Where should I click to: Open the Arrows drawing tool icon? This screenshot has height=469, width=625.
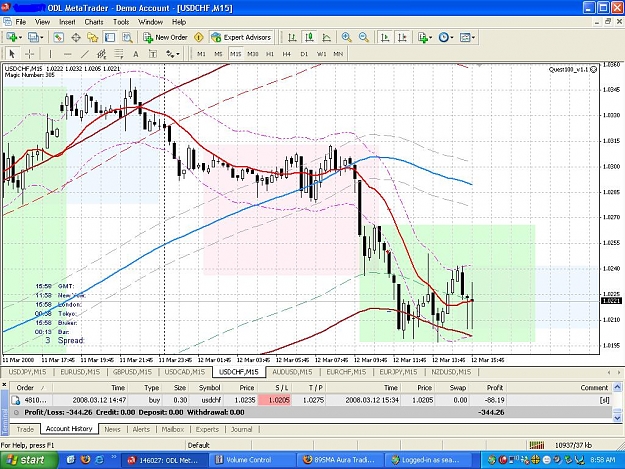170,54
